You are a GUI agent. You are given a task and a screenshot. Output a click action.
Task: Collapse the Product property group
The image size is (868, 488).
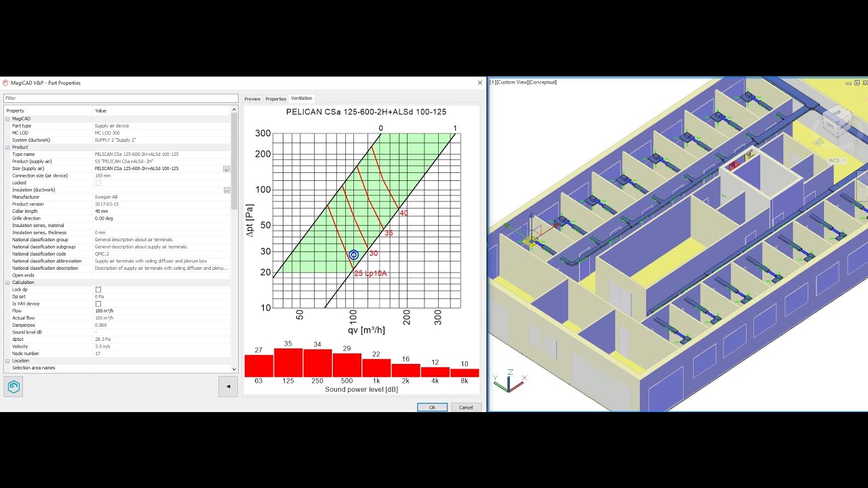pyautogui.click(x=7, y=147)
